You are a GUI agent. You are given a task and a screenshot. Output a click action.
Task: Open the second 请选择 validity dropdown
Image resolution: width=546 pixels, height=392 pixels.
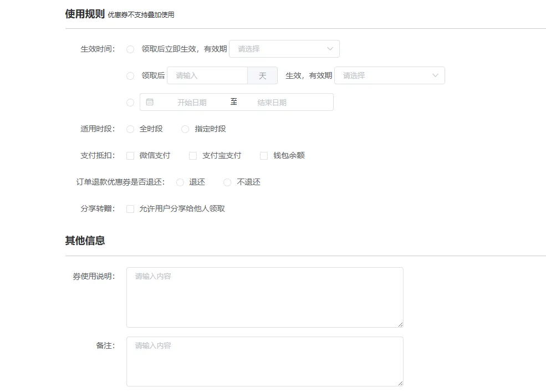click(390, 75)
